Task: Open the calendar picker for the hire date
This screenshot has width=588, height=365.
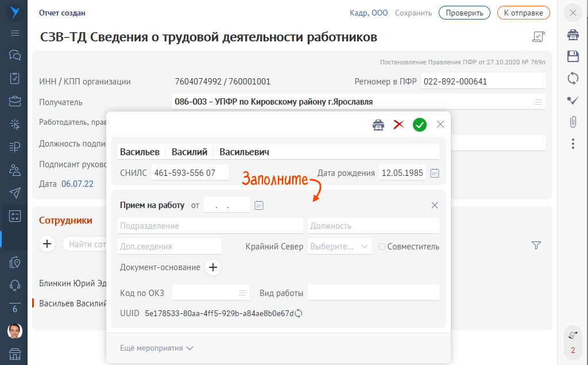Action: (x=259, y=205)
